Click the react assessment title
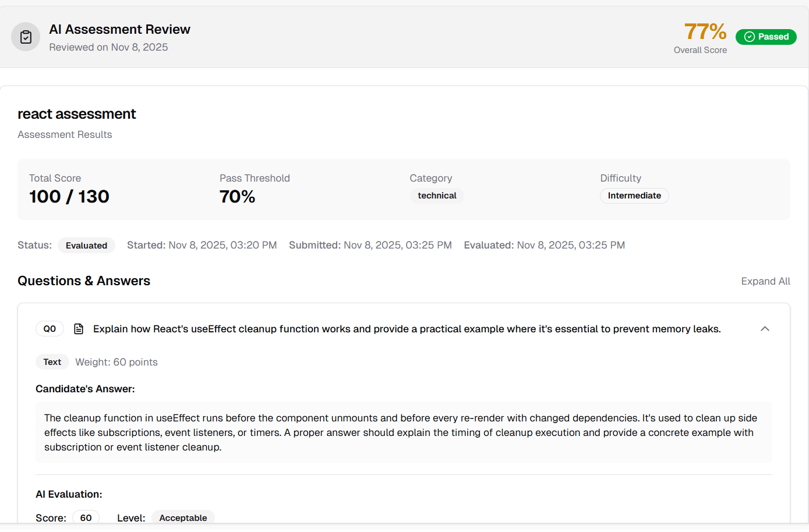This screenshot has width=809, height=532. (x=76, y=114)
